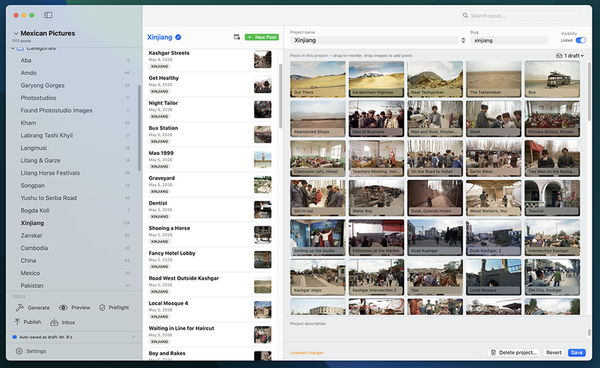
Task: Select the Local Mosque thumbnail
Action: pyautogui.click(x=494, y=277)
